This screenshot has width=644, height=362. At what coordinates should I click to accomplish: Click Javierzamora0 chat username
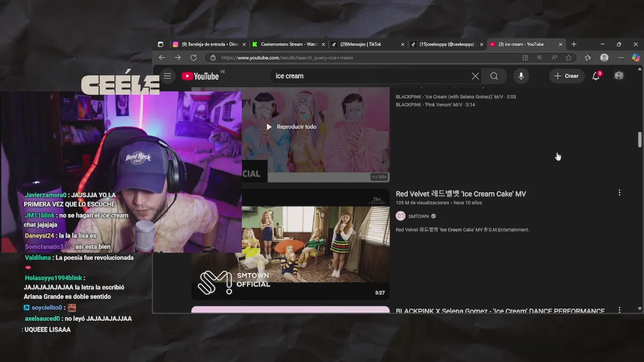[45, 195]
